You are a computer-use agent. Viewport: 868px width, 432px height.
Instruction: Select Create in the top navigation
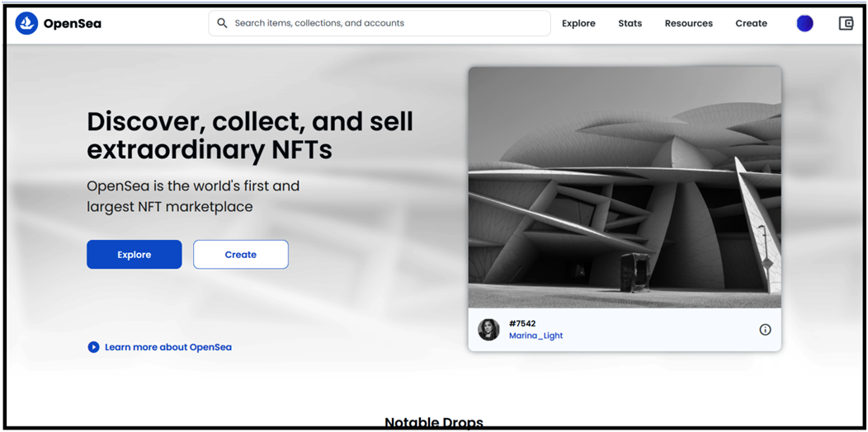pos(751,23)
